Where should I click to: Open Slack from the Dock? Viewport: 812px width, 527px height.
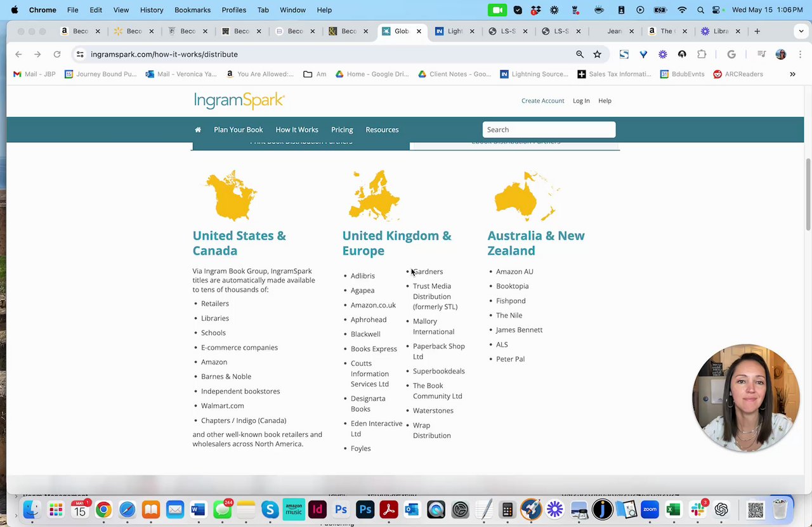pos(697,509)
